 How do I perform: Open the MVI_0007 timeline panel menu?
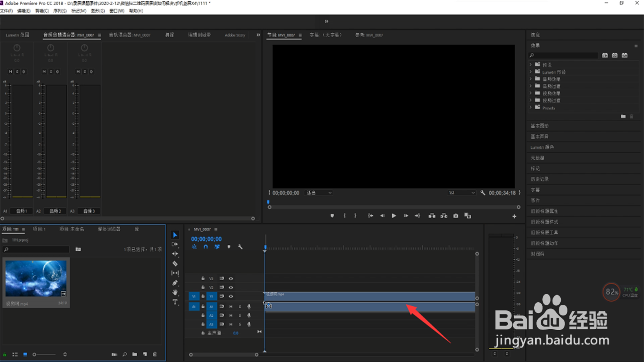coord(216,230)
